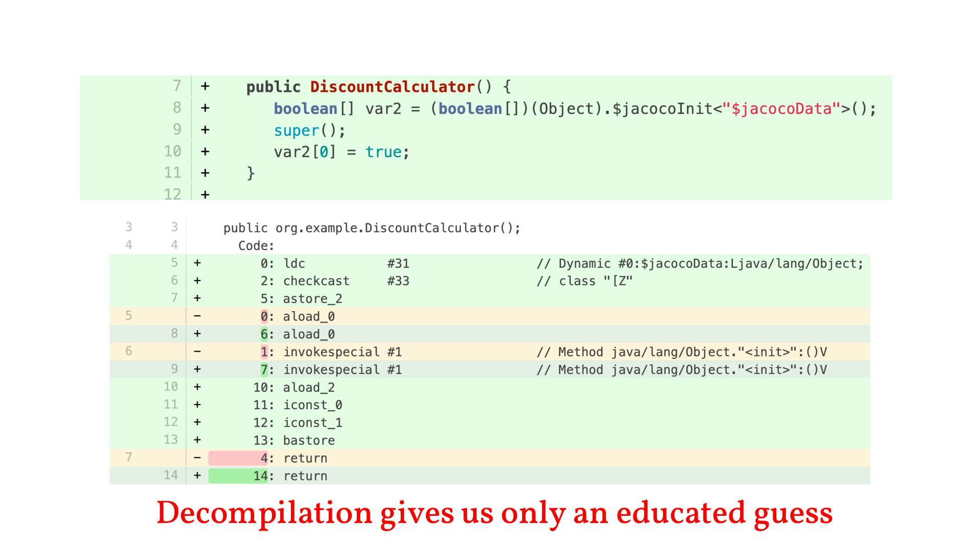Viewport: 980px width, 551px height.
Task: Click removed '1: invokespecial #1' line
Action: (x=490, y=352)
